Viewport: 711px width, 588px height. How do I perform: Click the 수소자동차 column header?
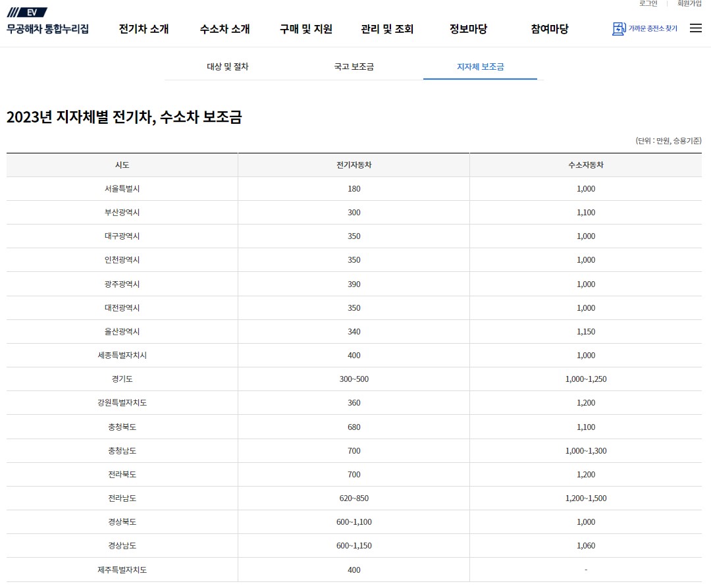[x=585, y=165]
